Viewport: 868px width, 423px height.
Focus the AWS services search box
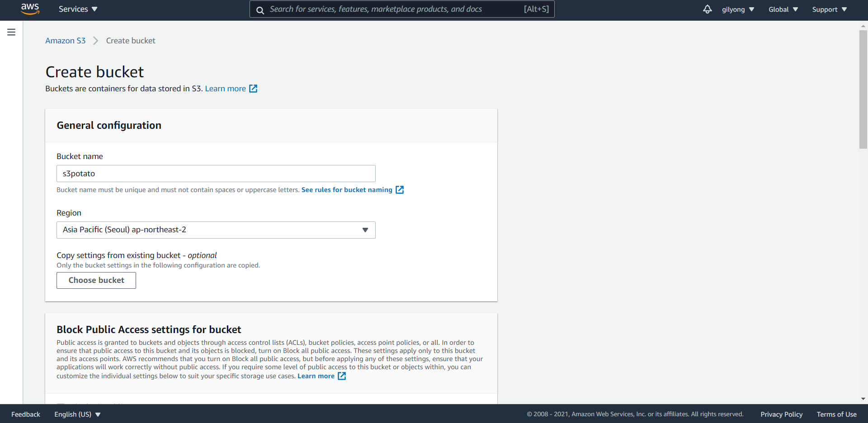pyautogui.click(x=402, y=9)
